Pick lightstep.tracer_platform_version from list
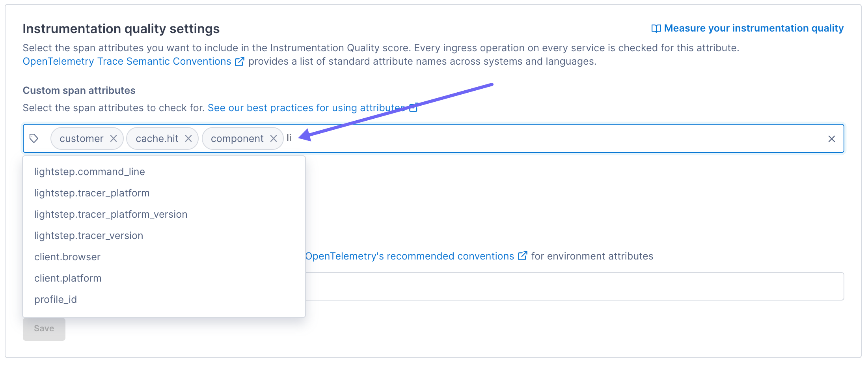This screenshot has width=868, height=366. 111,214
